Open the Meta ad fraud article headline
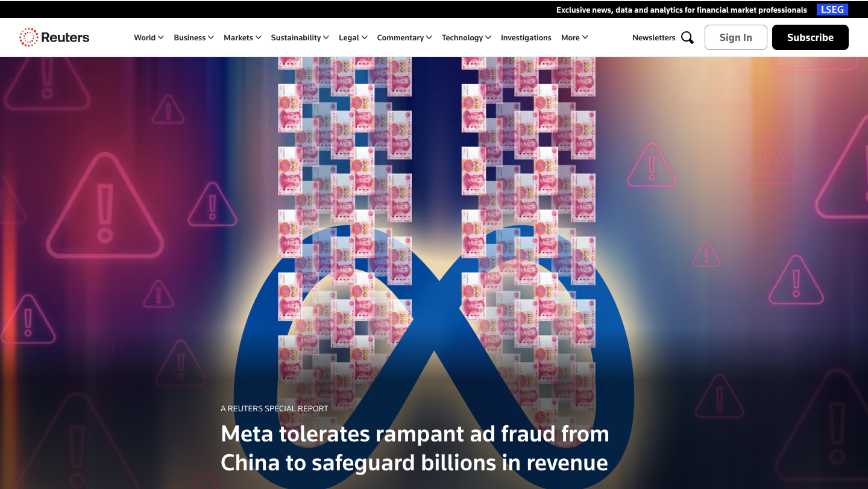 point(415,448)
